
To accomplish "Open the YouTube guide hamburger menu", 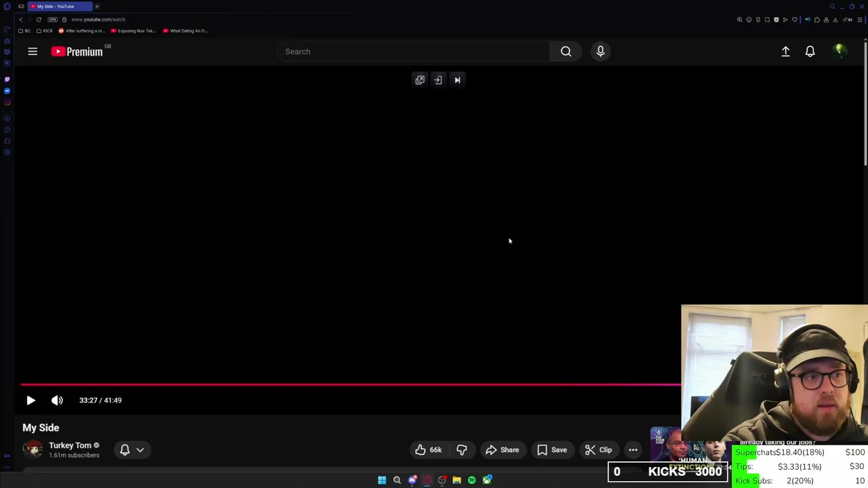I will (x=33, y=52).
